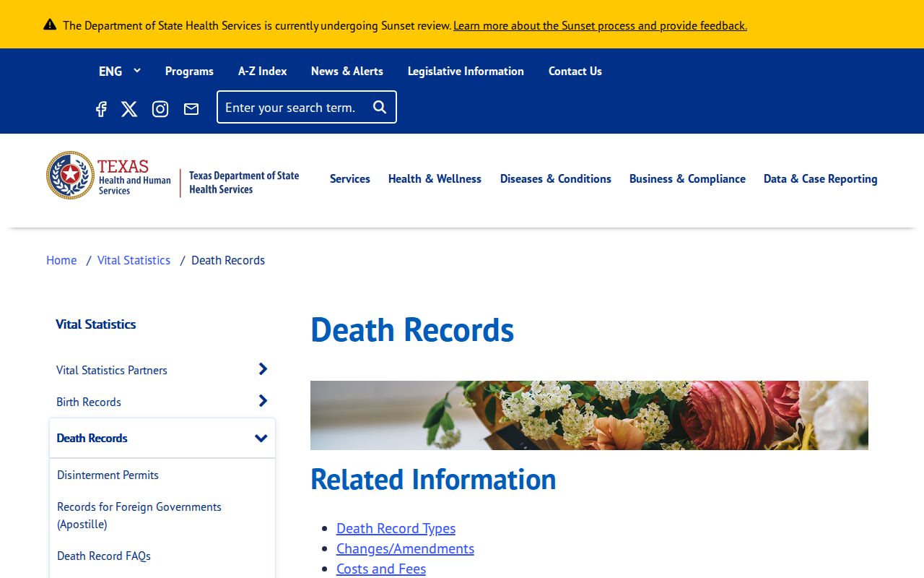The height and width of the screenshot is (578, 924).
Task: Select Death Records sidebar item
Action: point(92,438)
